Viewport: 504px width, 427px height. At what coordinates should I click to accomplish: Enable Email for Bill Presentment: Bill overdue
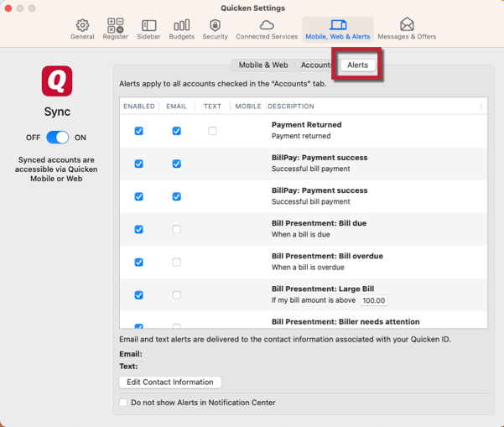(176, 262)
